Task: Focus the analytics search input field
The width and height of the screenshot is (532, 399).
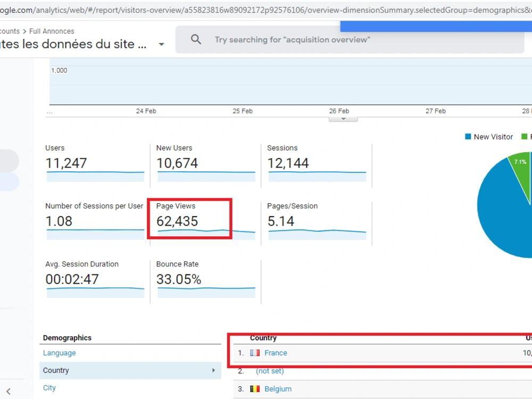Action: [x=350, y=40]
